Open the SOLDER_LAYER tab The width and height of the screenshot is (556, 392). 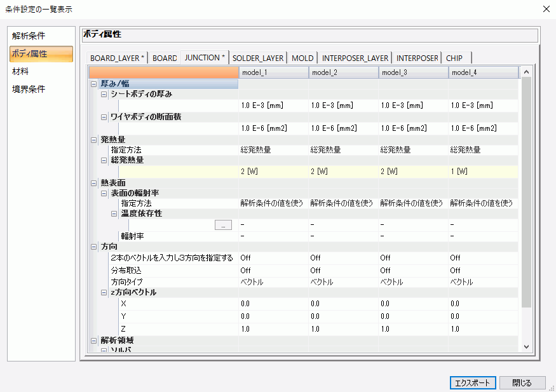point(257,58)
